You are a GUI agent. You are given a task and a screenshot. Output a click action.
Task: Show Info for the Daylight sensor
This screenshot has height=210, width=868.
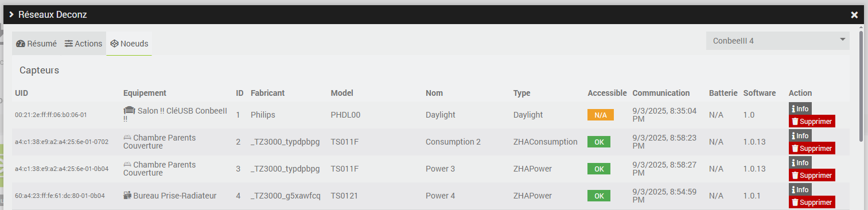(800, 108)
